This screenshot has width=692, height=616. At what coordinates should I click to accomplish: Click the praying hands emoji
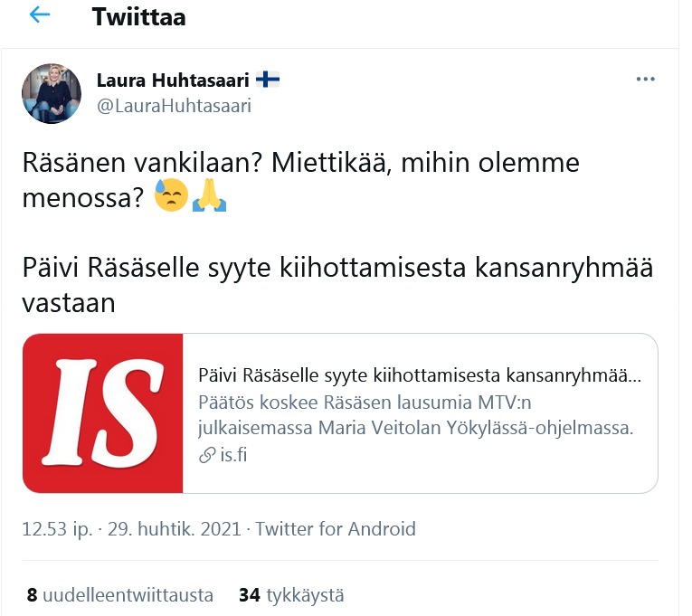tap(209, 195)
